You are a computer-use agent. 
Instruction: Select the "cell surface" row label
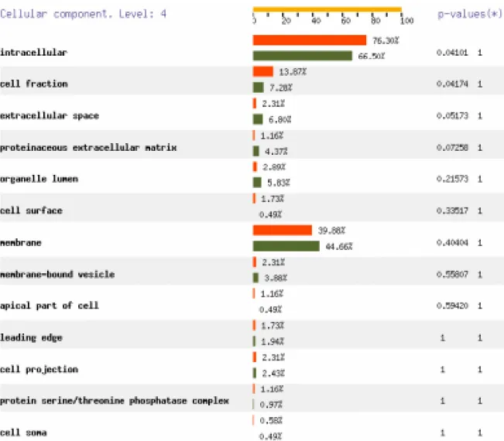(31, 210)
